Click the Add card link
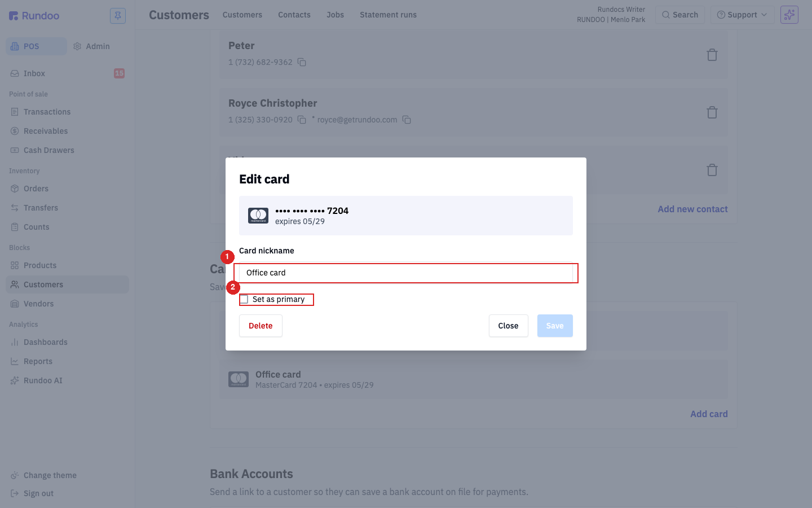 pos(709,414)
